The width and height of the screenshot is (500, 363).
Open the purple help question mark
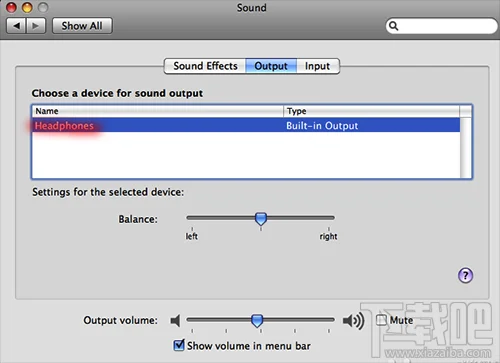(x=465, y=275)
